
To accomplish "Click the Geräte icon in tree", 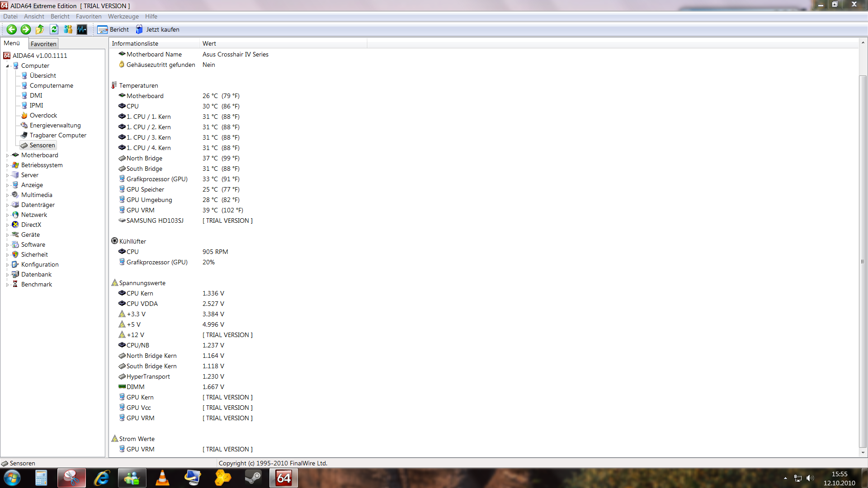I will coord(15,235).
